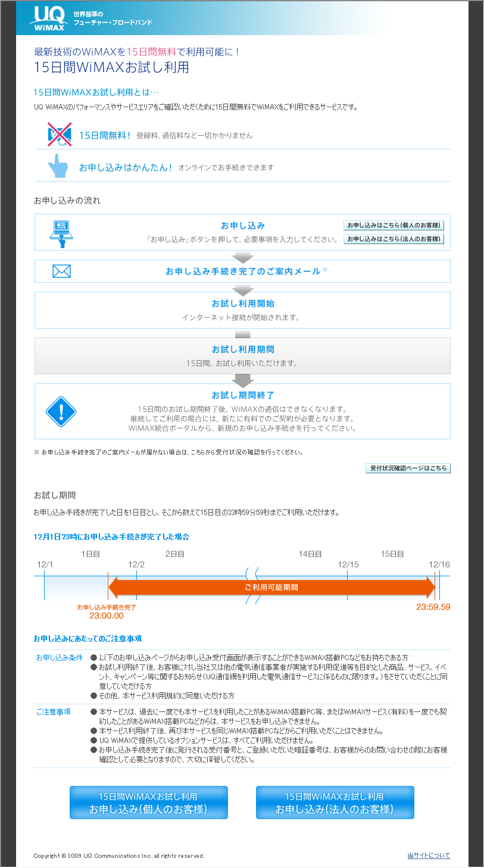Click the laptop icon in the お申し込み step
This screenshot has width=484, height=868.
pyautogui.click(x=61, y=234)
